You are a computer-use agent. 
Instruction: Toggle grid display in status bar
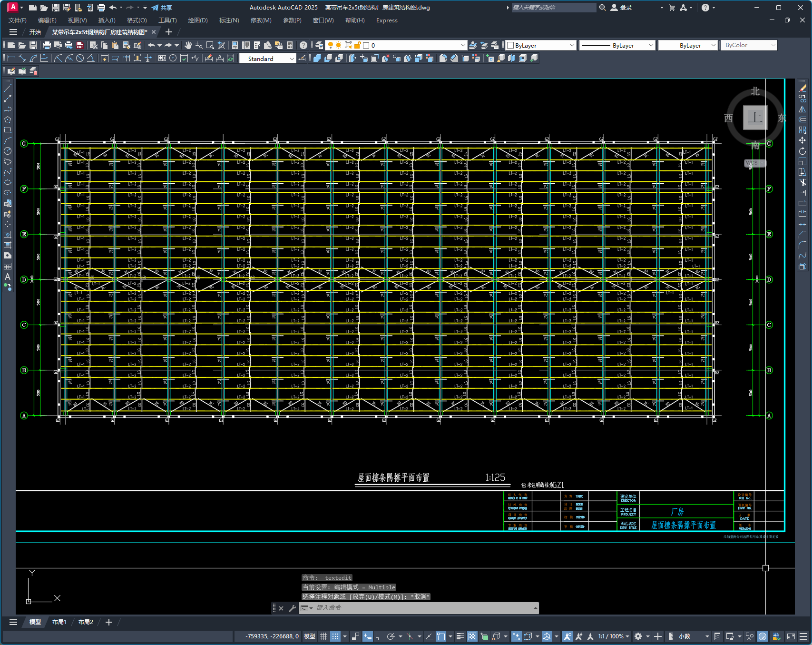323,636
